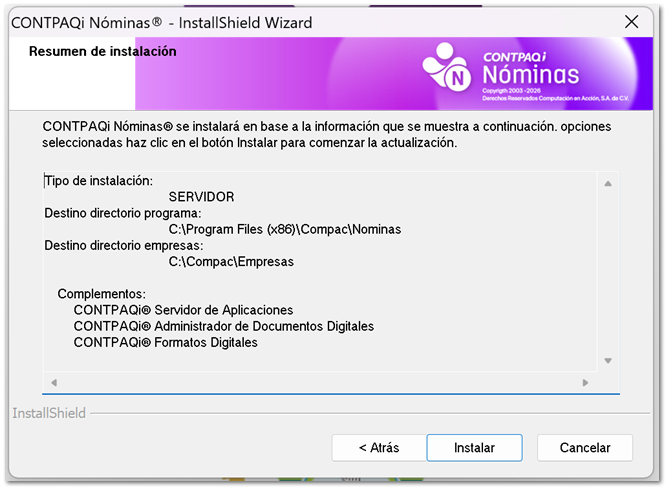Click the summary scroll down arrow
Viewport: 668px width, 490px height.
click(x=608, y=361)
